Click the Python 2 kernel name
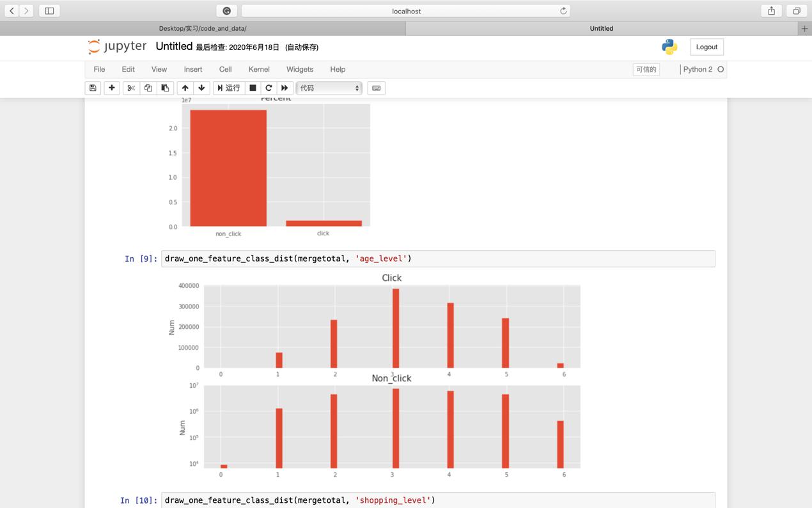 (x=698, y=69)
